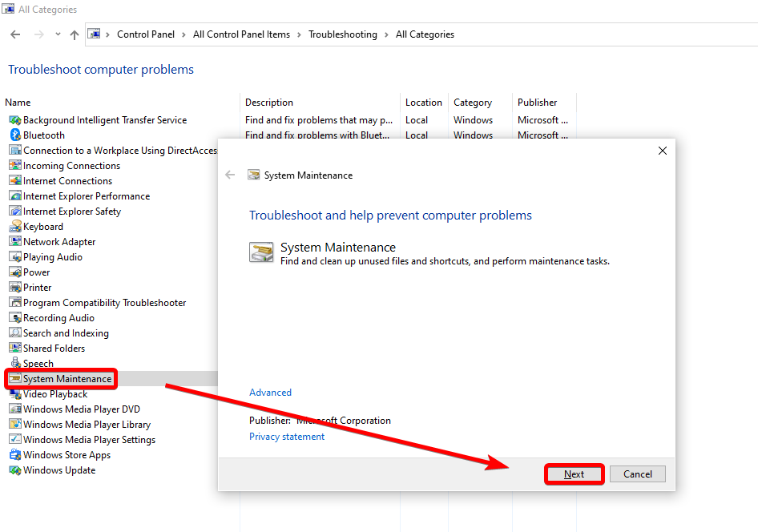Sort the list by the Name column
Image resolution: width=758 pixels, height=532 pixels.
coord(18,102)
